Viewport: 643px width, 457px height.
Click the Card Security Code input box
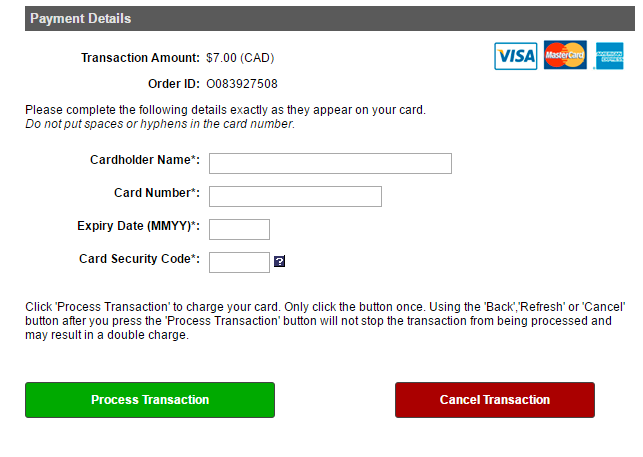pos(239,262)
